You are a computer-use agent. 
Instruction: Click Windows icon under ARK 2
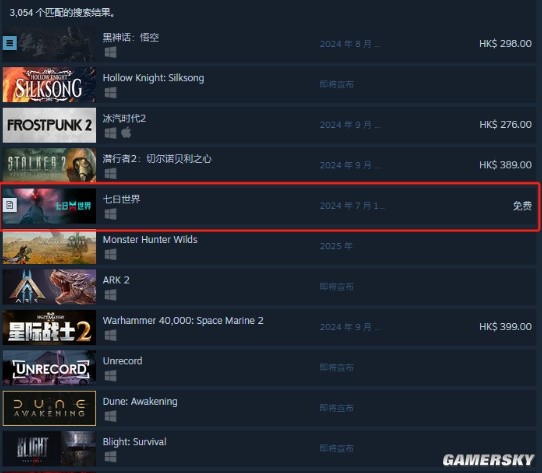[111, 295]
